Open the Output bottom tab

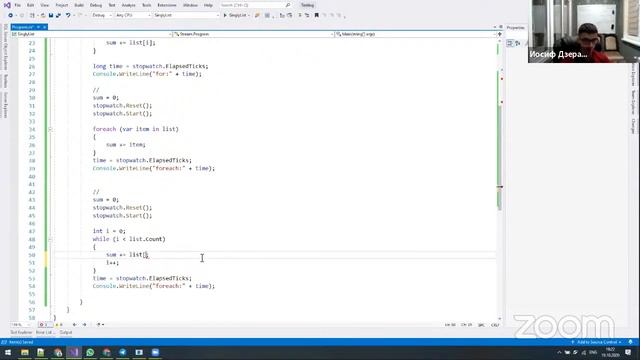(66, 333)
